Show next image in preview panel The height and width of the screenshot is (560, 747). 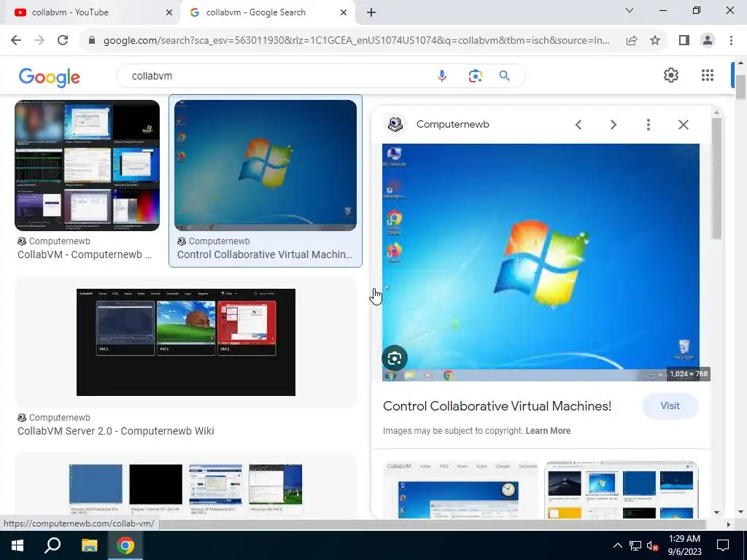613,125
